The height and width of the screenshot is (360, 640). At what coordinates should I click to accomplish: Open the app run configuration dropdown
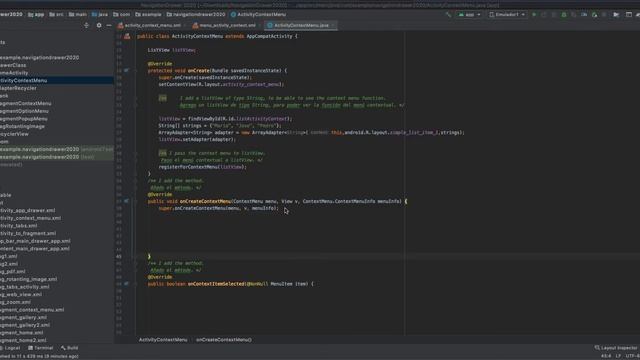(x=469, y=15)
